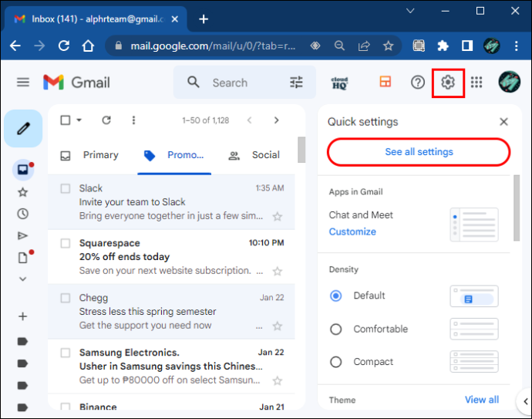Open the first label tag icon in sidebar
This screenshot has width=532, height=419.
coord(22,342)
